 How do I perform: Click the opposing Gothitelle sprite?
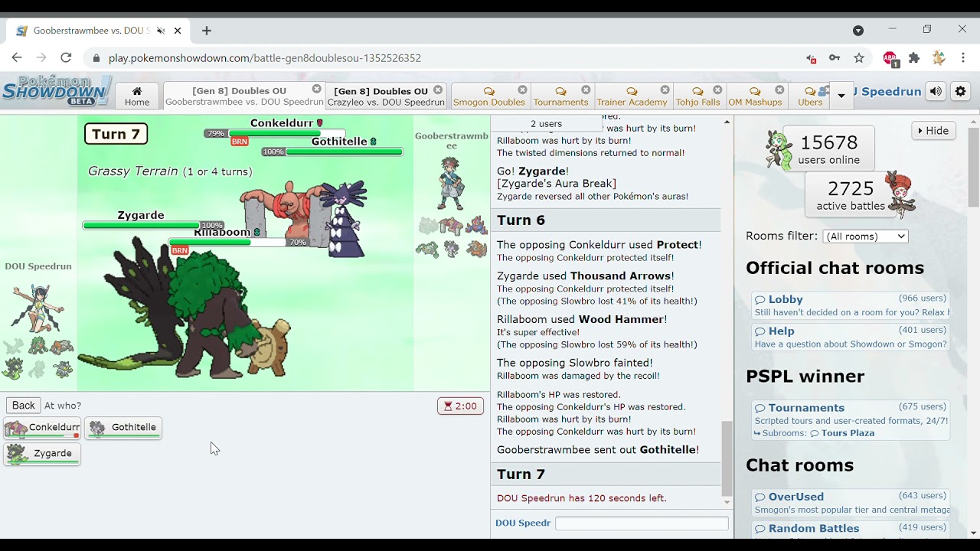click(x=346, y=217)
